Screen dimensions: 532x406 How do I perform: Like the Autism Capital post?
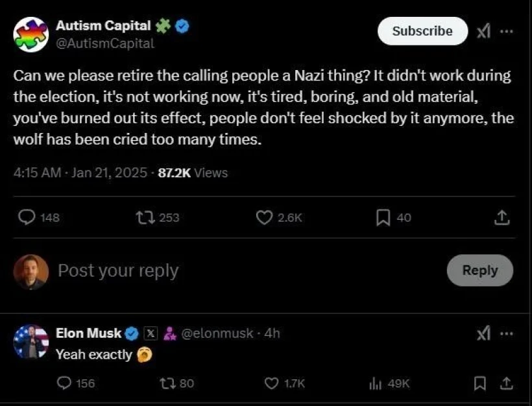264,218
